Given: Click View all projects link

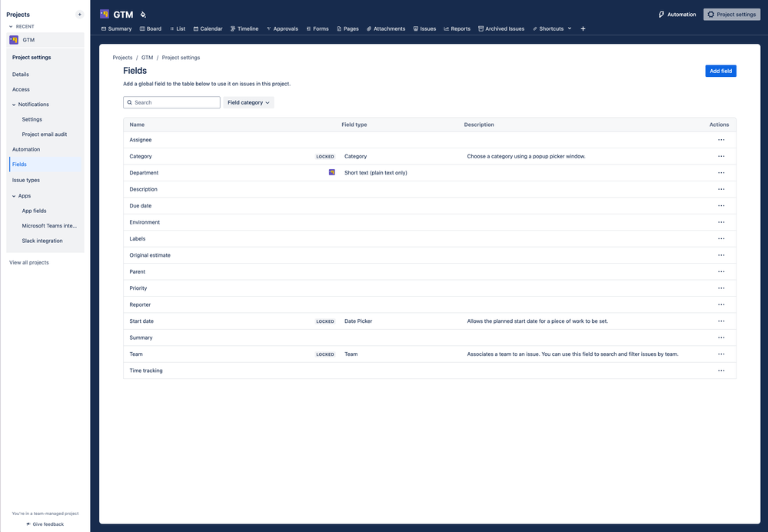Looking at the screenshot, I should (x=29, y=263).
